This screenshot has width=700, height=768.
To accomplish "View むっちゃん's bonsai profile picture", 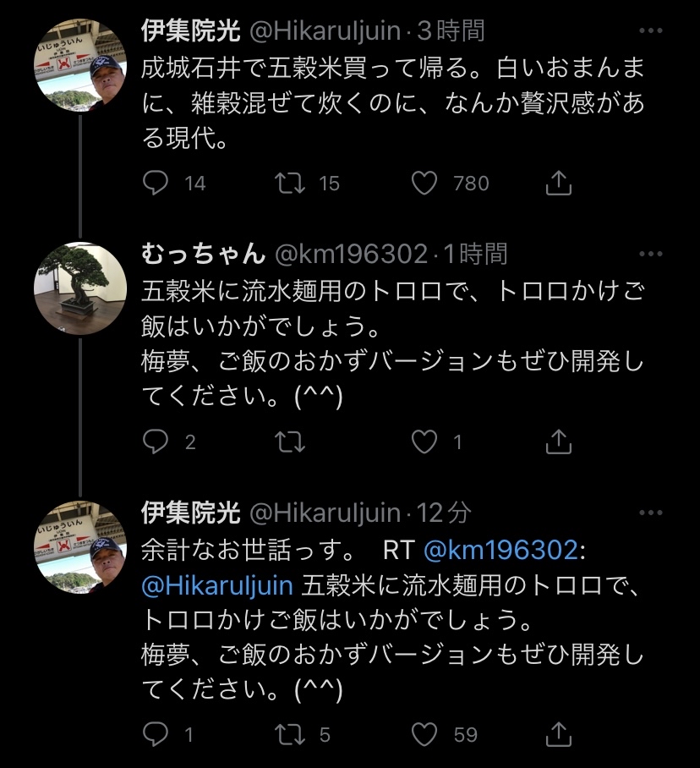I will [x=80, y=288].
